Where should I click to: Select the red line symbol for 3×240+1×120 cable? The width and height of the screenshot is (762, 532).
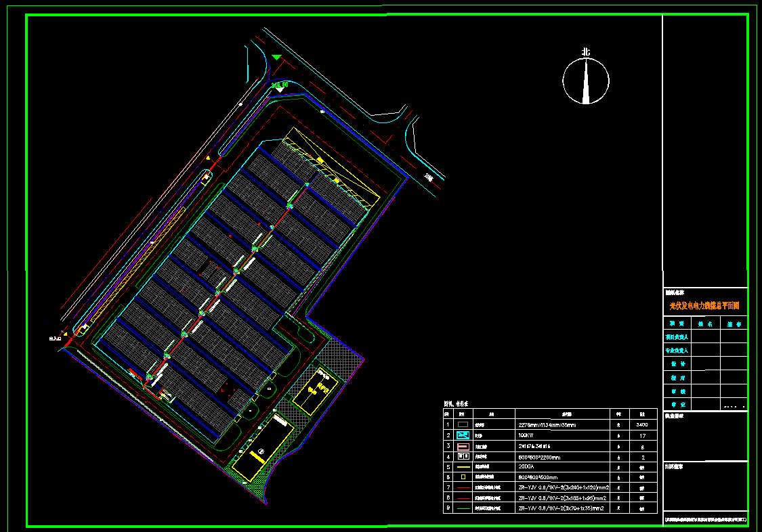coord(463,488)
